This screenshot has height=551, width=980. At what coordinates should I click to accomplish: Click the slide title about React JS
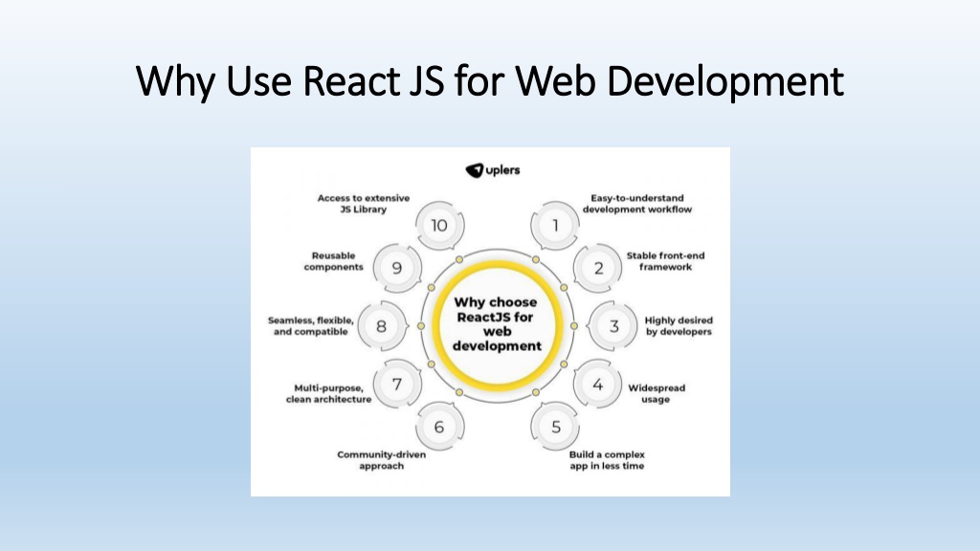click(x=490, y=82)
